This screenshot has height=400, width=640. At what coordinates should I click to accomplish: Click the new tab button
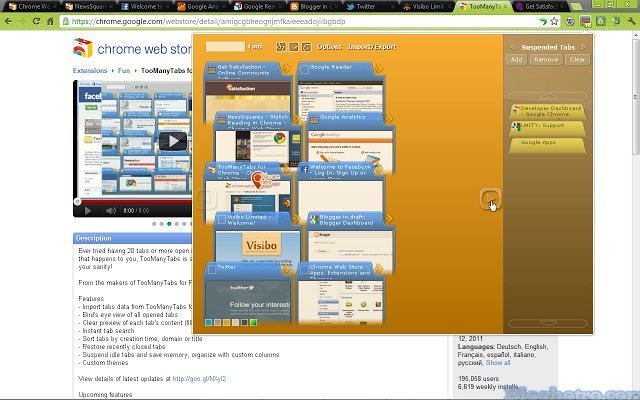576,7
